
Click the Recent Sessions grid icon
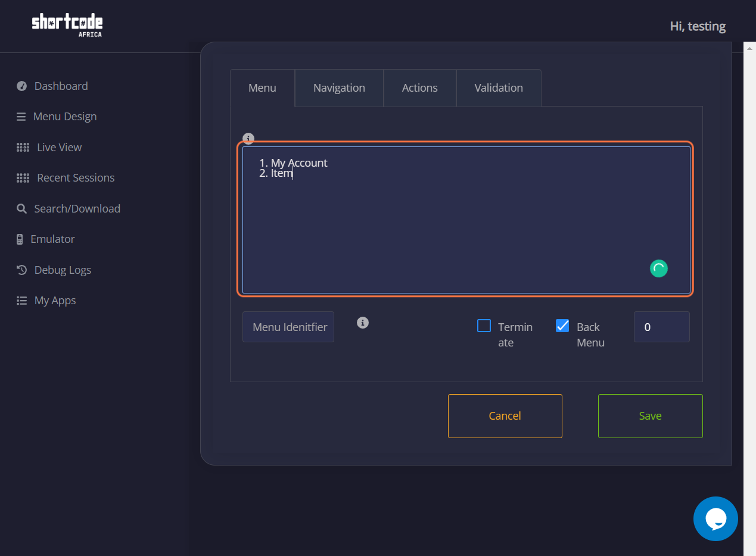point(23,178)
